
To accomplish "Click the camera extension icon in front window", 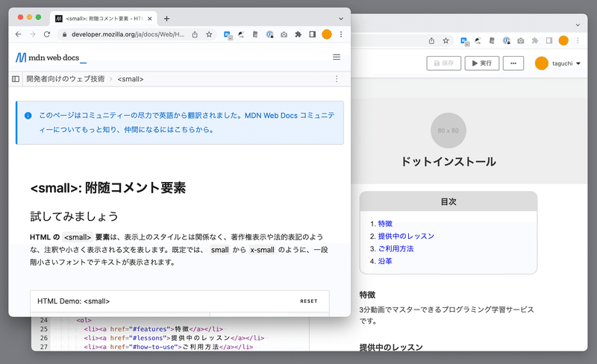I will 284,34.
